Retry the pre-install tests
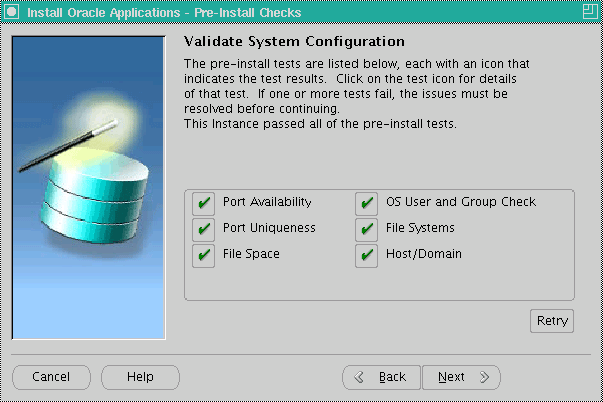The height and width of the screenshot is (402, 603). [x=552, y=321]
